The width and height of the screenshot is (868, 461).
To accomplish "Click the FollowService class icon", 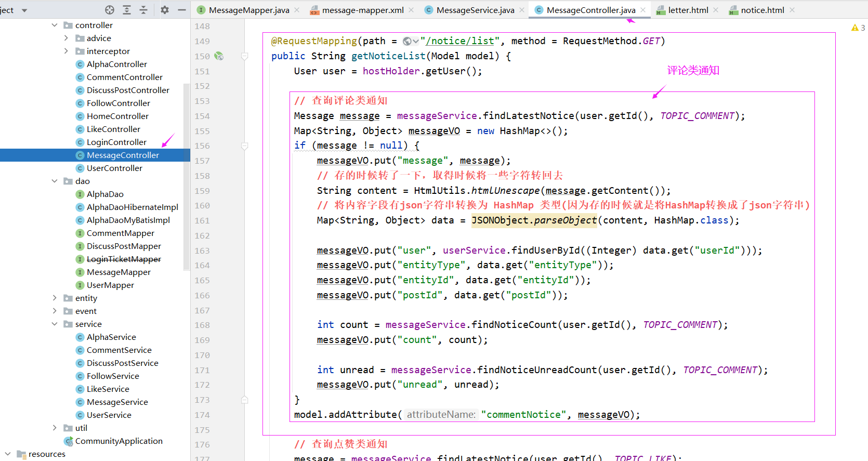I will click(80, 376).
